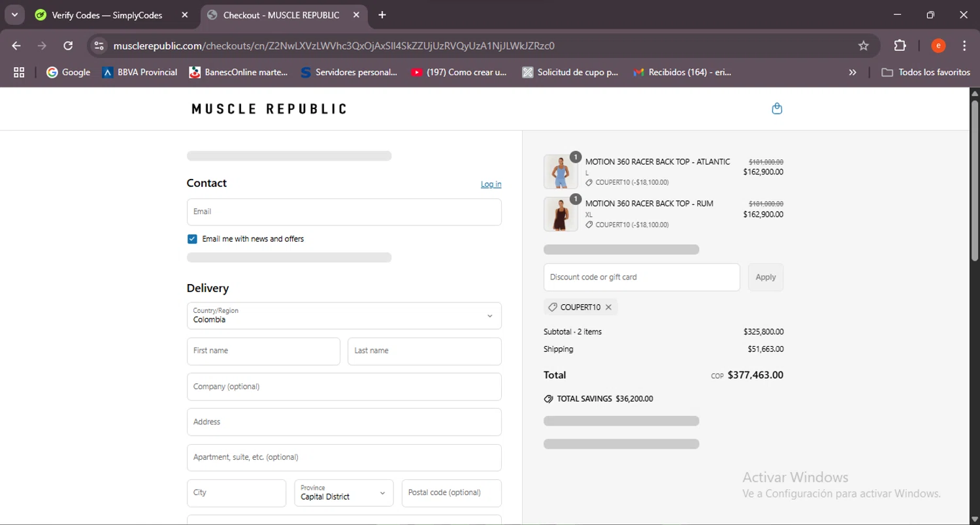Image resolution: width=980 pixels, height=525 pixels.
Task: Switch to the Verify Codes — SimplyCodes tab
Action: coord(108,15)
